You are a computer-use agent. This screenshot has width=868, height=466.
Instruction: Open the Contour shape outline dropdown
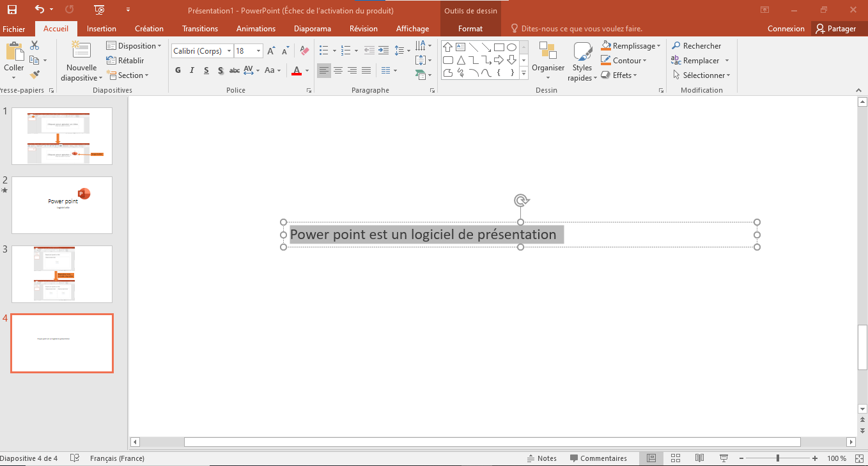pyautogui.click(x=623, y=61)
